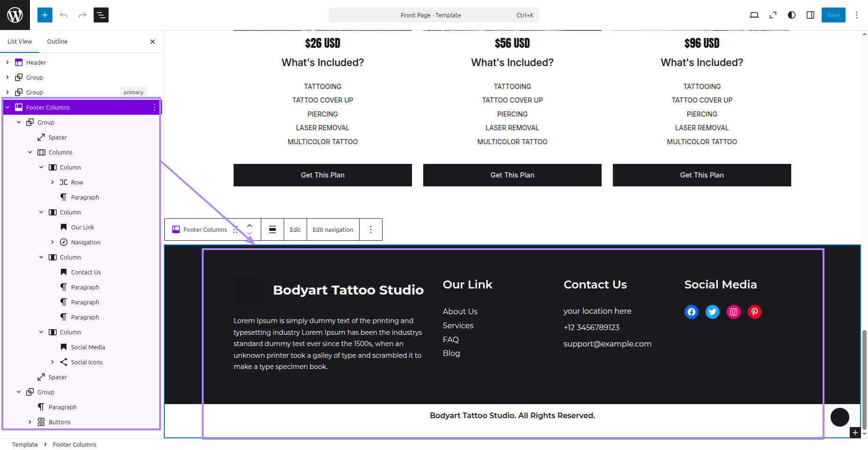Click the WordPress logo icon
This screenshot has height=450, width=868.
(x=15, y=15)
